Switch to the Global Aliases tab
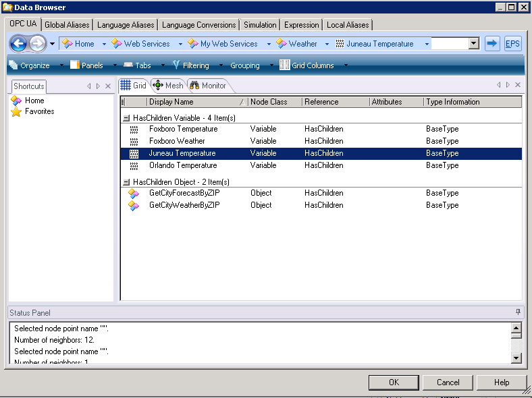The width and height of the screenshot is (532, 398). 67,25
